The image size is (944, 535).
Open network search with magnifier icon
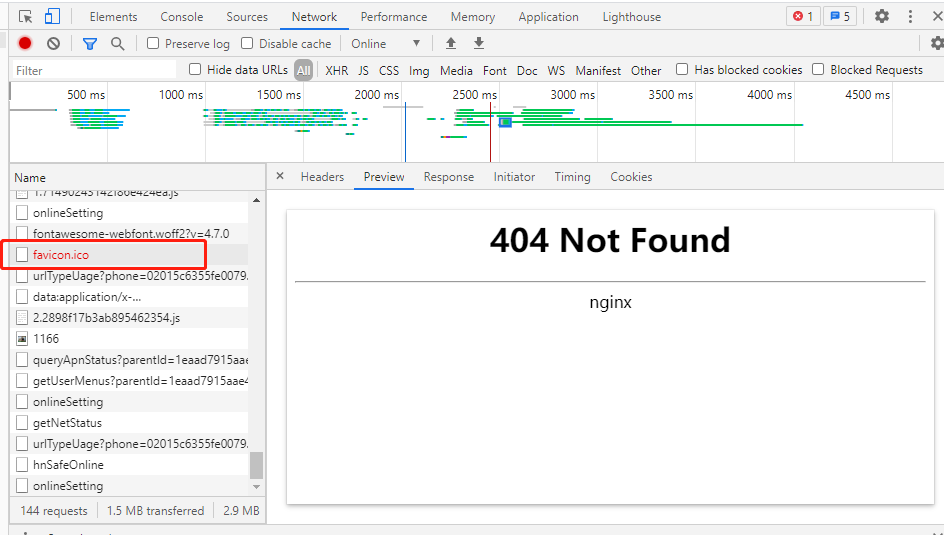[117, 43]
